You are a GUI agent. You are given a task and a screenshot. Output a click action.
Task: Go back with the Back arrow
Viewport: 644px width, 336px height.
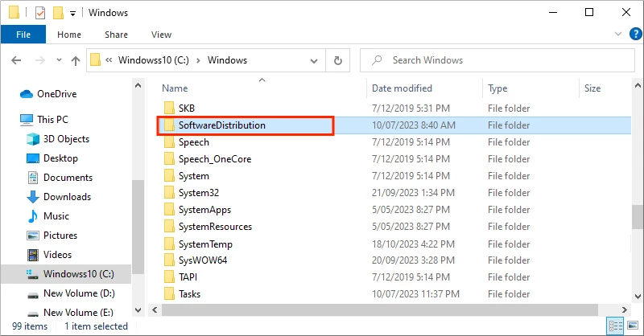(x=16, y=61)
